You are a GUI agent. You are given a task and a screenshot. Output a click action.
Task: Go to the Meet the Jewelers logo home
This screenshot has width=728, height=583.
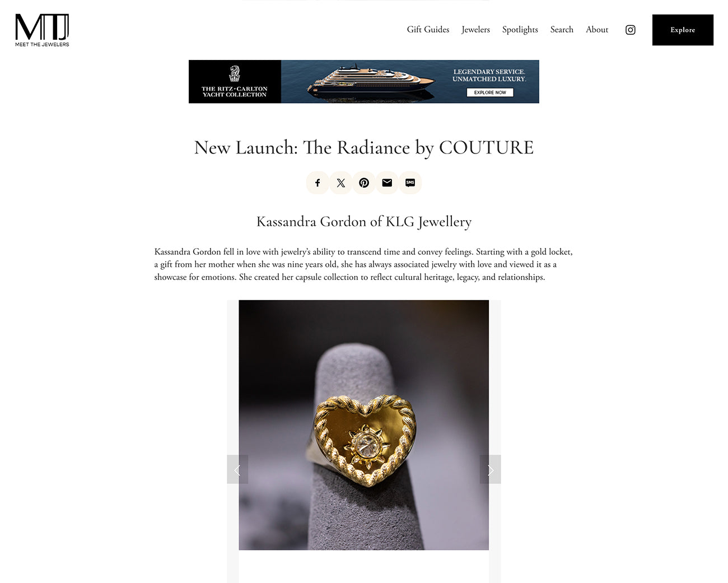pos(42,30)
